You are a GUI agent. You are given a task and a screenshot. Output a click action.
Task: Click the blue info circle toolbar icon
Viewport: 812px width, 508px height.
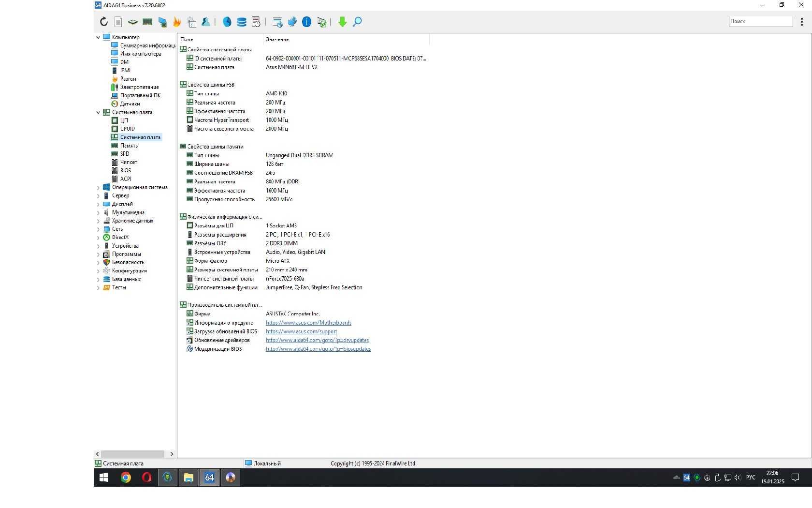306,22
